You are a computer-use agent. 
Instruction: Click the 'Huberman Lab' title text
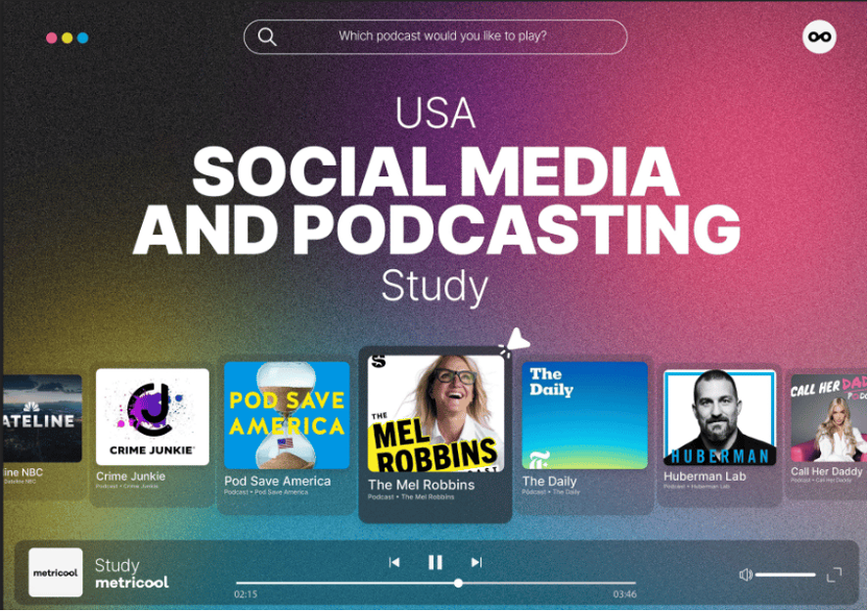(x=705, y=476)
